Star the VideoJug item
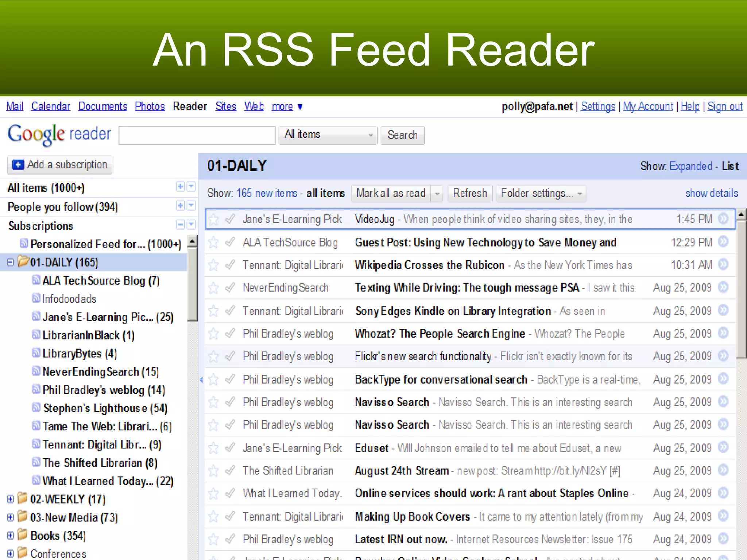This screenshot has height=560, width=747. (x=213, y=219)
